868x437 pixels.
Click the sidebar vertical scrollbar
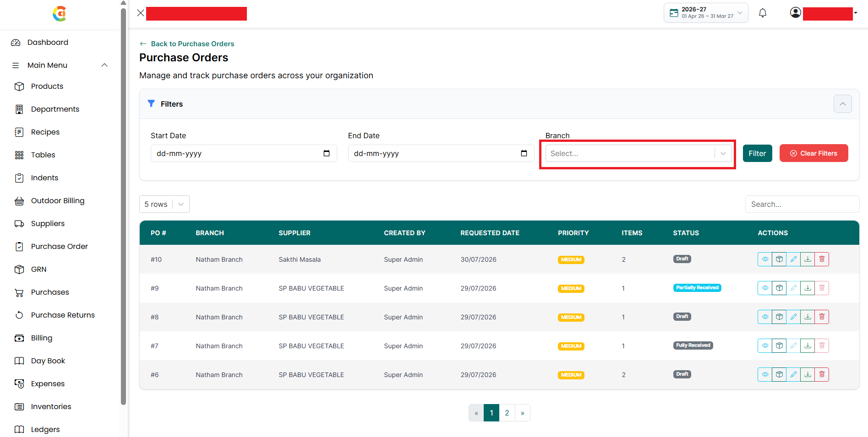point(123,206)
